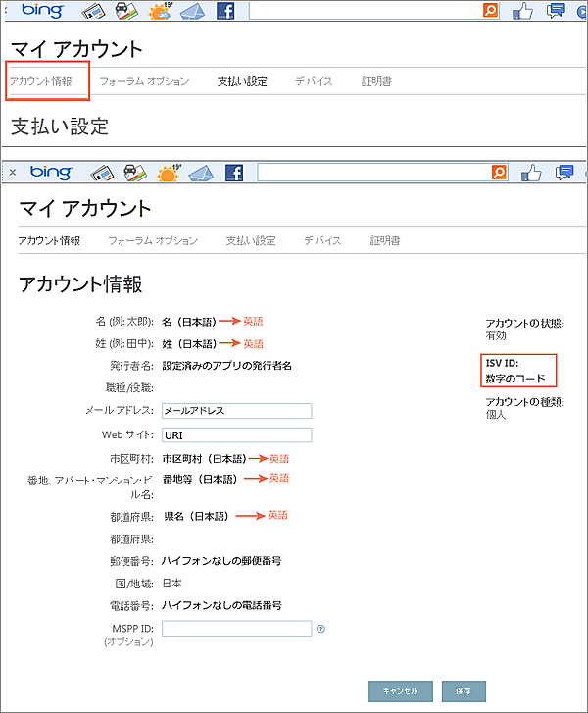Open the weather sun icon in the lower toolbar

coord(167,173)
